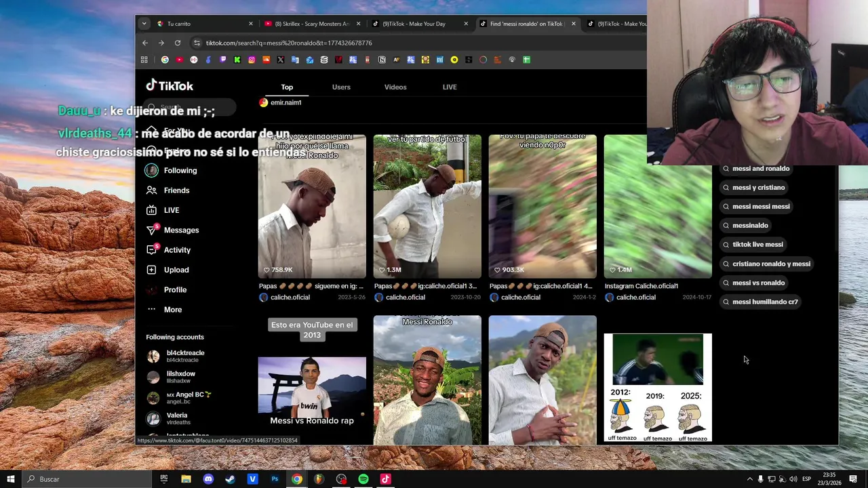
Task: Open Spotify from the taskbar
Action: [x=363, y=479]
